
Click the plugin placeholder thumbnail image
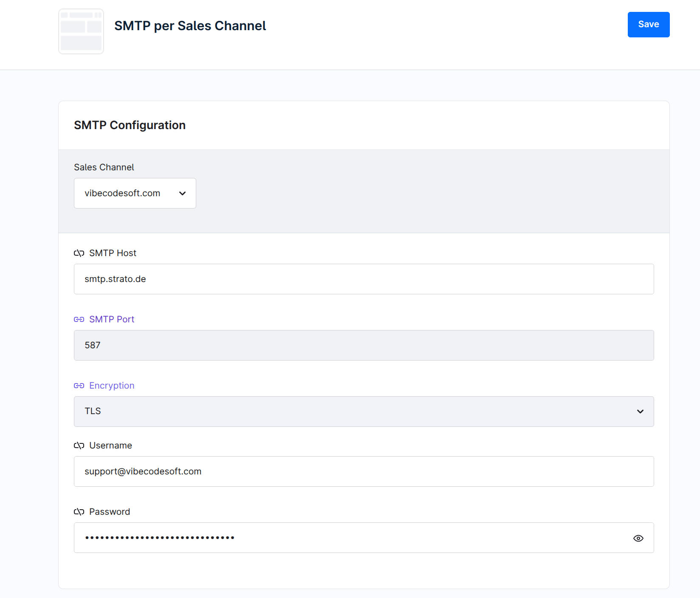(x=81, y=31)
